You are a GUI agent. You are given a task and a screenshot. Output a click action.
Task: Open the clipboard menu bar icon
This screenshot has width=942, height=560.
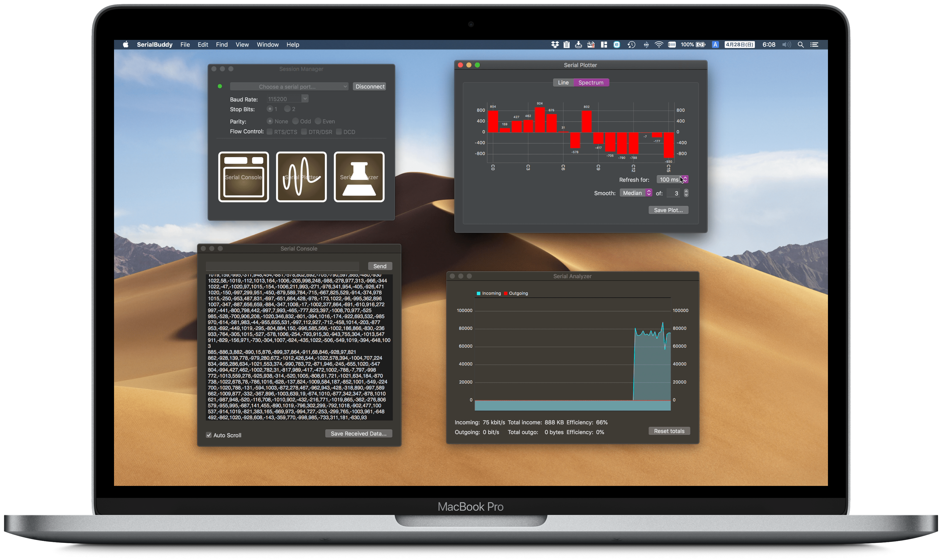pos(566,45)
